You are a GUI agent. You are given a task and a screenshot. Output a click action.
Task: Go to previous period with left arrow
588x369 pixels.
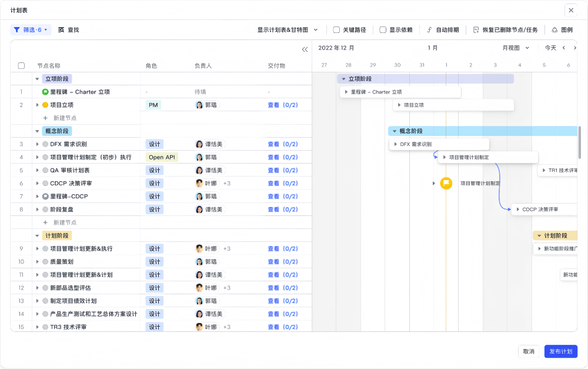tap(564, 48)
